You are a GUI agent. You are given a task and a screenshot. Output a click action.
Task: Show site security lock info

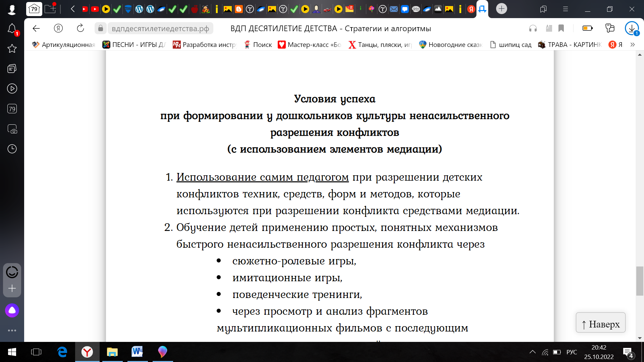[100, 28]
